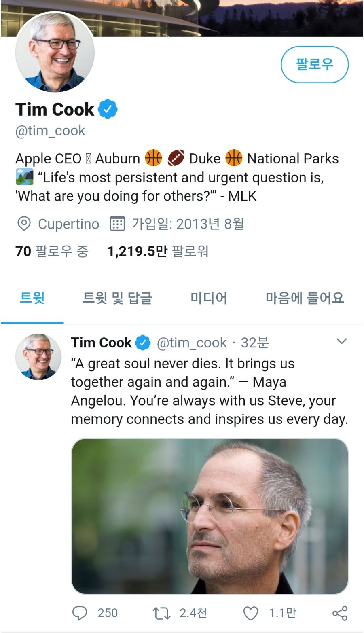Screen dimensions: 364x633
Task: Click the verified badge in the tweet header
Action: coord(144,342)
